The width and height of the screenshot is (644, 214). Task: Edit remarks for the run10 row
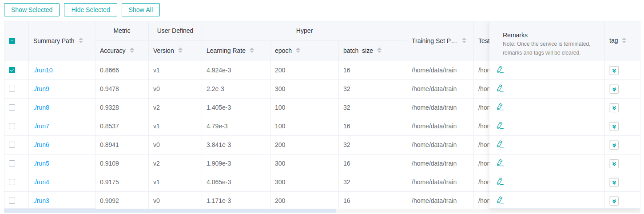[500, 70]
